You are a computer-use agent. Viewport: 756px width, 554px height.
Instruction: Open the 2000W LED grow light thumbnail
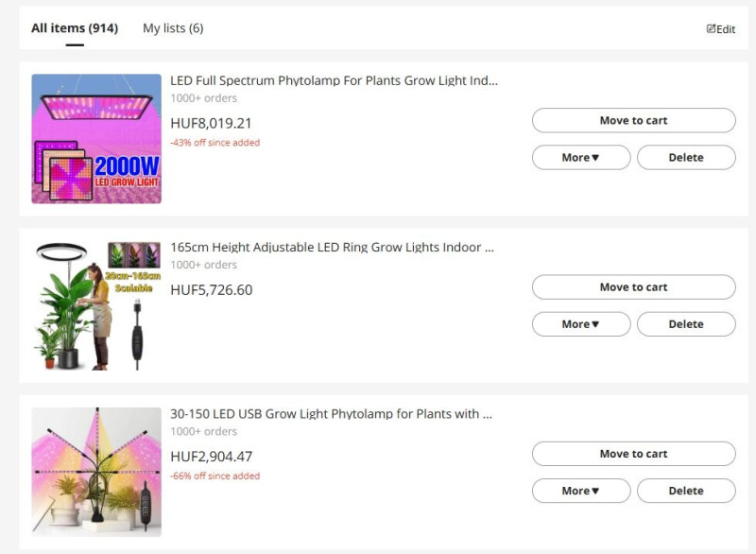tap(96, 139)
